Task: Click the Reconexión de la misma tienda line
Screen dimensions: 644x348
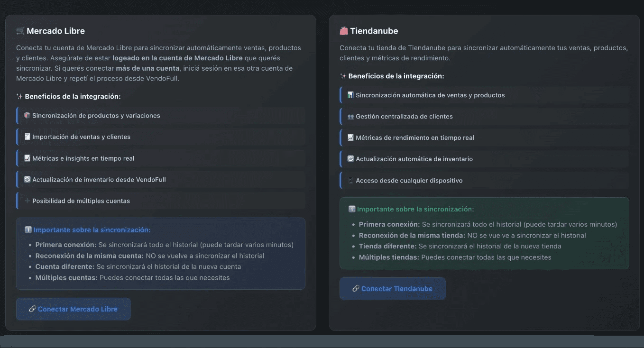Action: [x=472, y=235]
